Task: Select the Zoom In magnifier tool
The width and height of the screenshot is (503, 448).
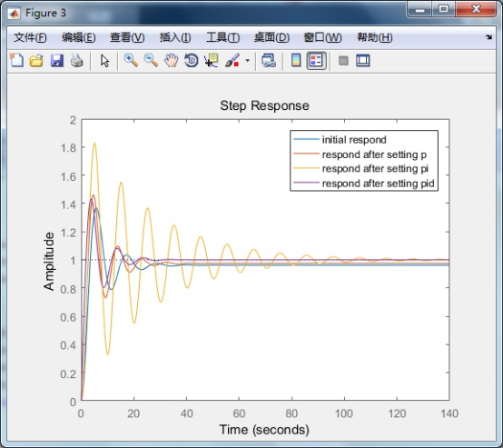Action: pyautogui.click(x=131, y=60)
